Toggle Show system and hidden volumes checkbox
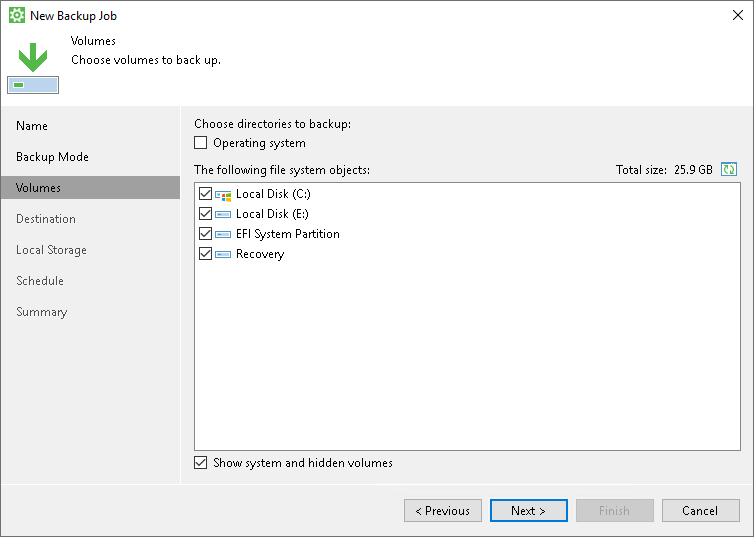This screenshot has height=537, width=754. click(x=201, y=462)
